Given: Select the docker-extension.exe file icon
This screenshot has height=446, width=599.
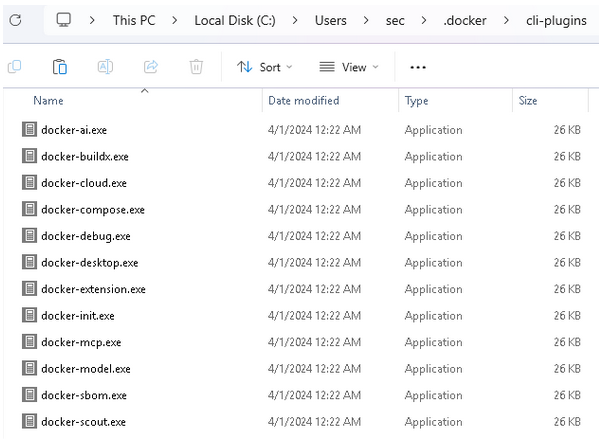Looking at the screenshot, I should click(29, 289).
